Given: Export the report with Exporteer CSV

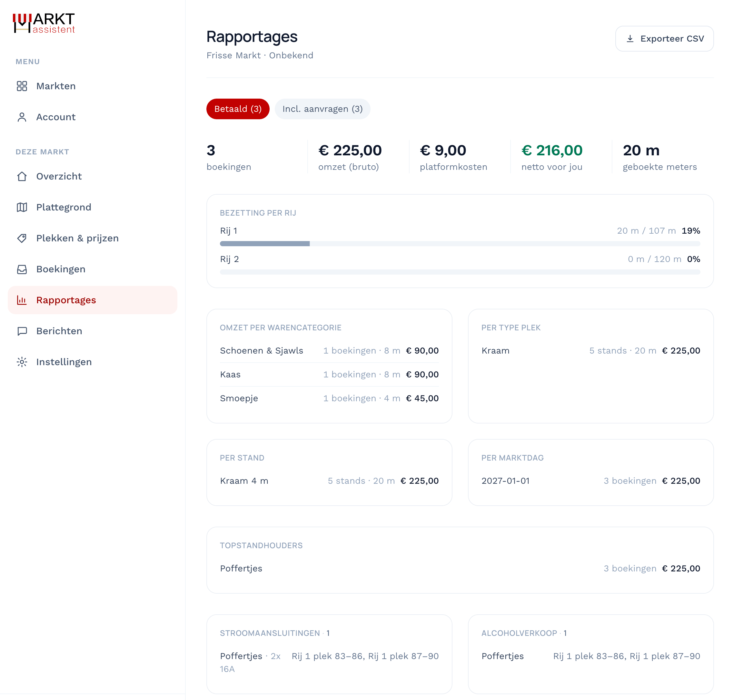Looking at the screenshot, I should (665, 39).
